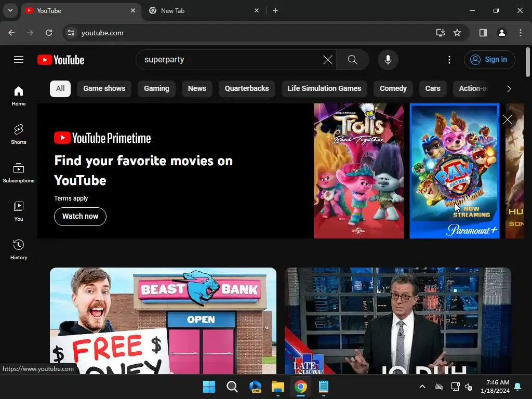Image resolution: width=532 pixels, height=399 pixels.
Task: Open the clock showing 7:46 AM
Action: (495, 387)
